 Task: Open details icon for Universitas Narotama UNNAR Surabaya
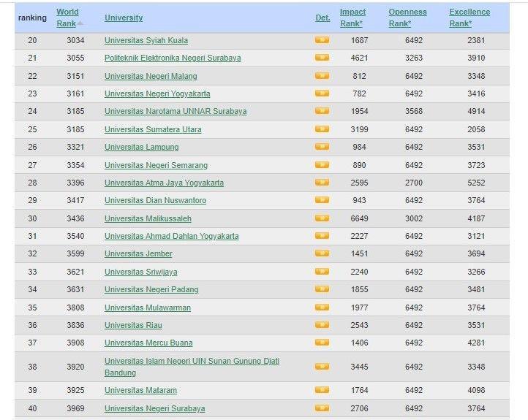click(x=322, y=111)
